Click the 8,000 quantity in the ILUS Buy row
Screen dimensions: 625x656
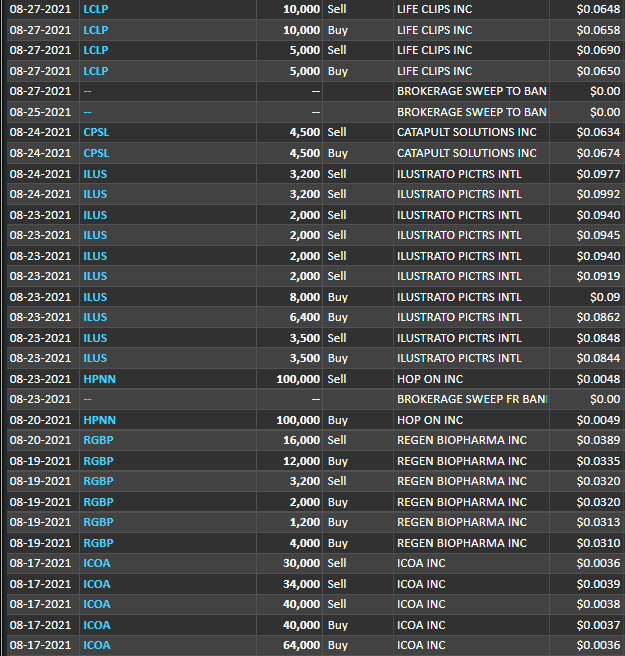(x=305, y=297)
